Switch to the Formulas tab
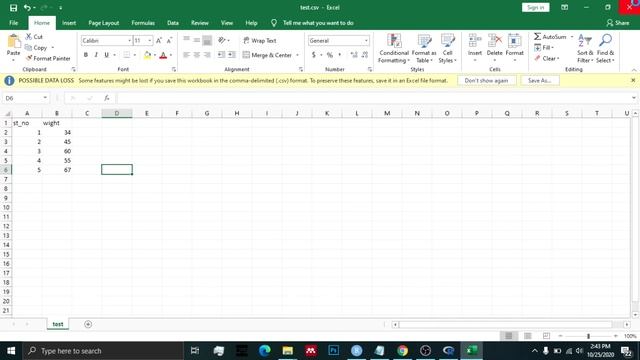This screenshot has width=640, height=360. click(143, 23)
